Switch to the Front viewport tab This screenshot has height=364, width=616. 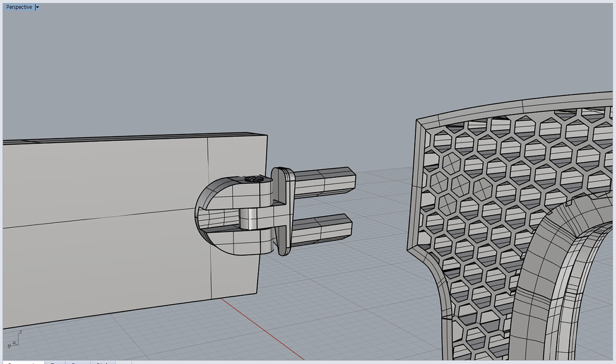coord(78,362)
